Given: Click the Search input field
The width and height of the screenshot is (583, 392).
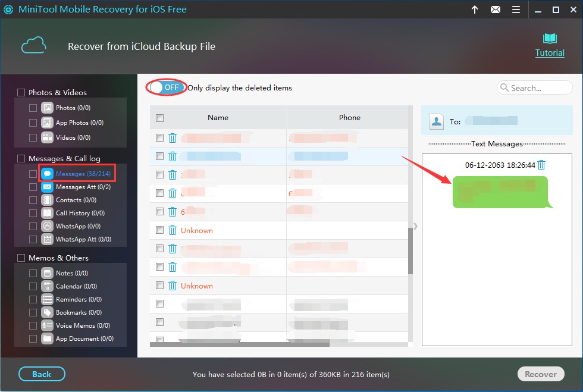Looking at the screenshot, I should click(535, 88).
